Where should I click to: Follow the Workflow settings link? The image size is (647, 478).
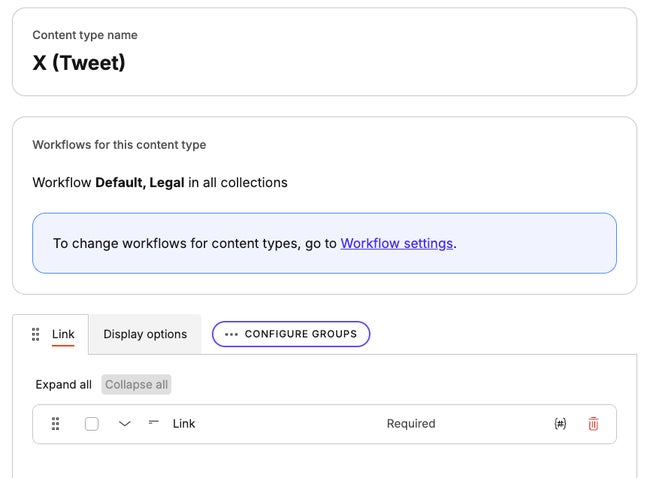click(x=397, y=244)
